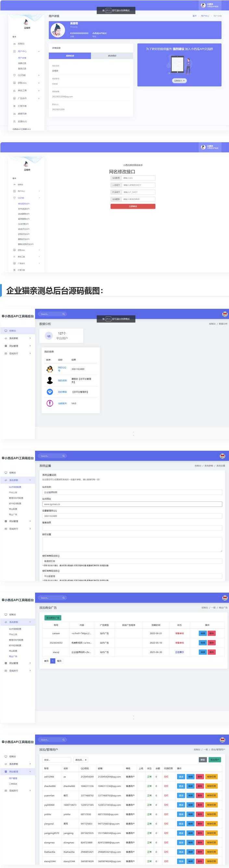Focus the 站点网址 field showing www.qymao.cn
229x868 pixels.
click(x=132, y=504)
